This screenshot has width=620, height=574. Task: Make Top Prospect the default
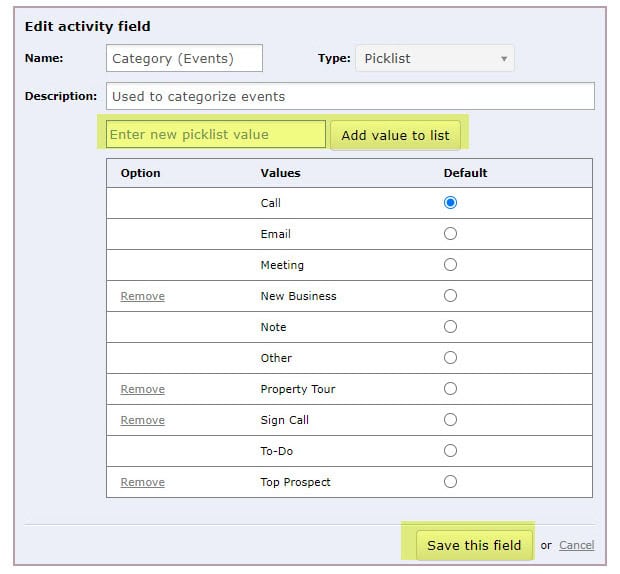(x=450, y=481)
